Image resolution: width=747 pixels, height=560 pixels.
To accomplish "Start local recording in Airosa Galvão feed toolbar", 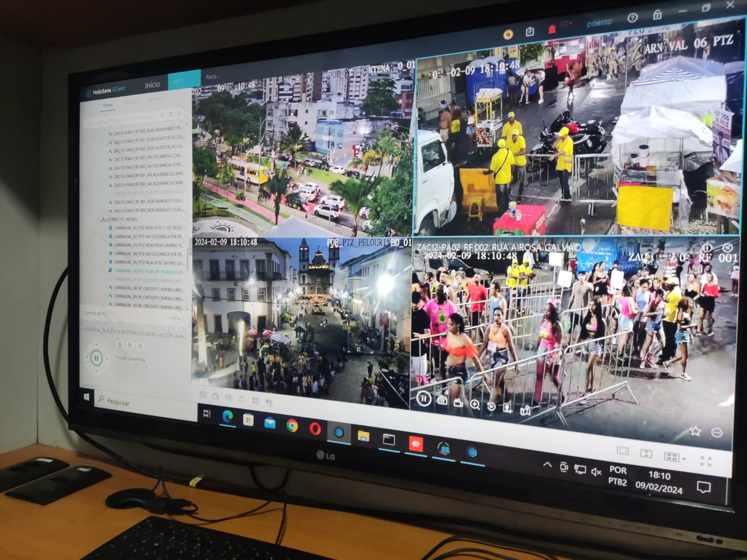I will point(458,403).
